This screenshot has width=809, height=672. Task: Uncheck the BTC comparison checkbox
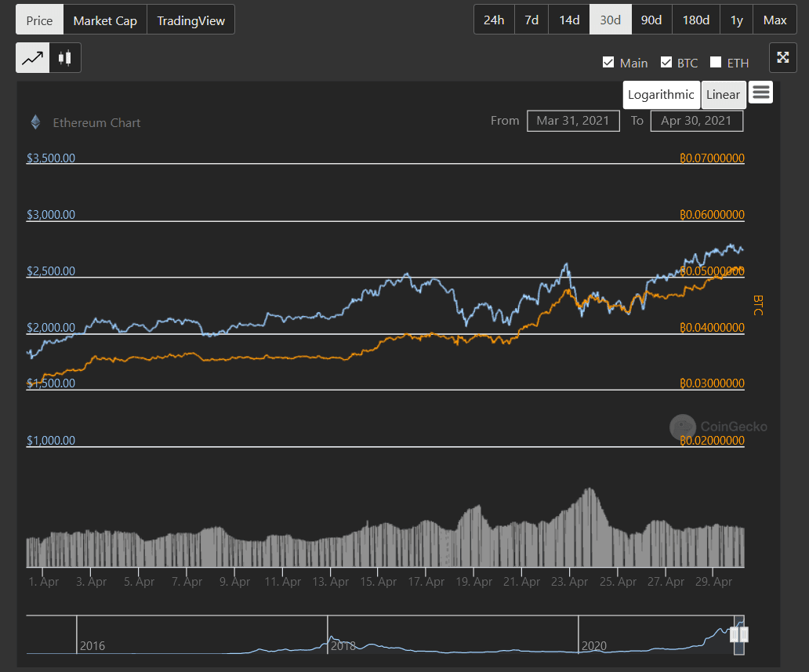666,63
